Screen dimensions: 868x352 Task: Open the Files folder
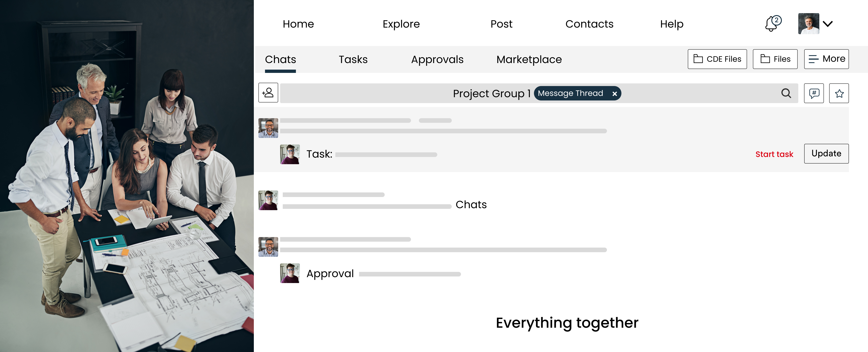(x=775, y=59)
